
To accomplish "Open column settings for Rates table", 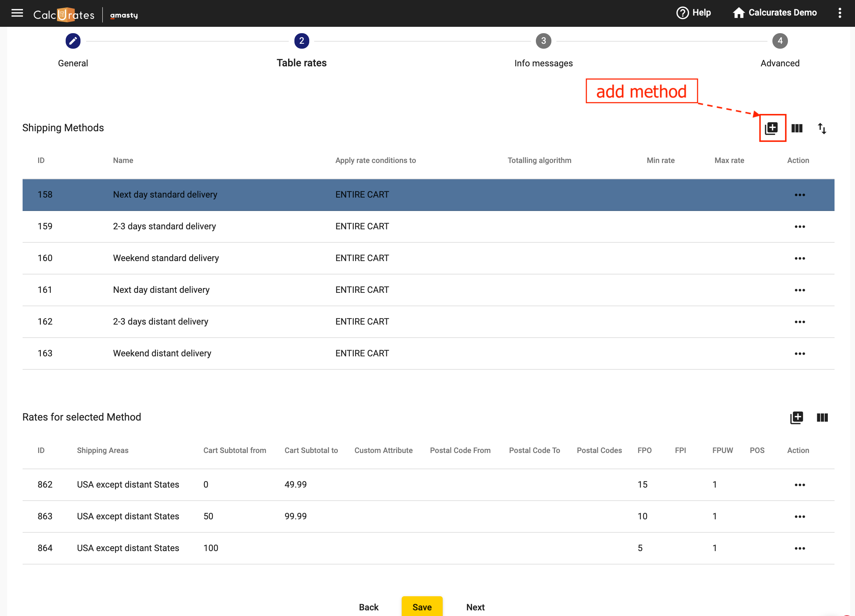I will tap(822, 417).
